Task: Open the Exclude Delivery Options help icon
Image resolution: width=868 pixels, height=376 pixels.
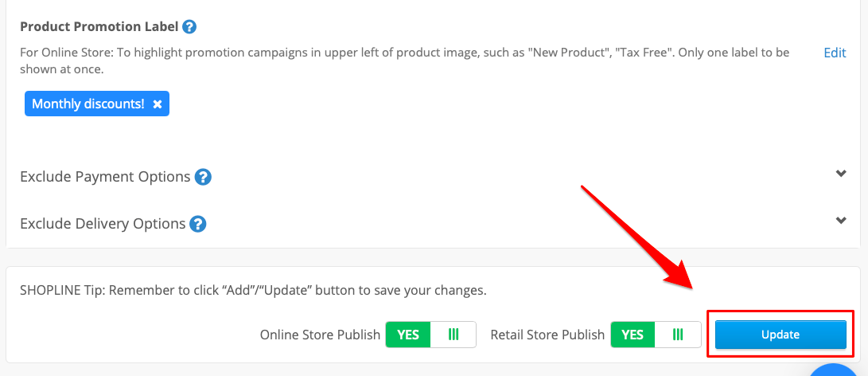Action: click(197, 224)
